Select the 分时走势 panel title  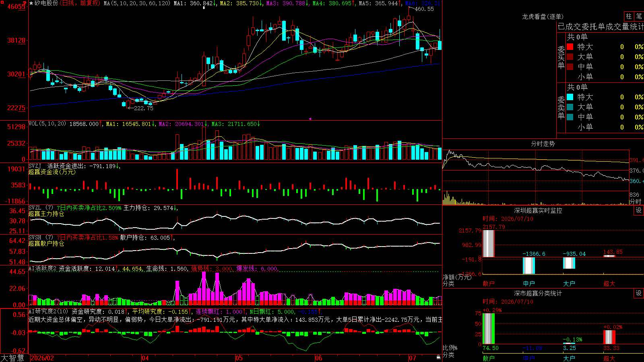click(543, 144)
